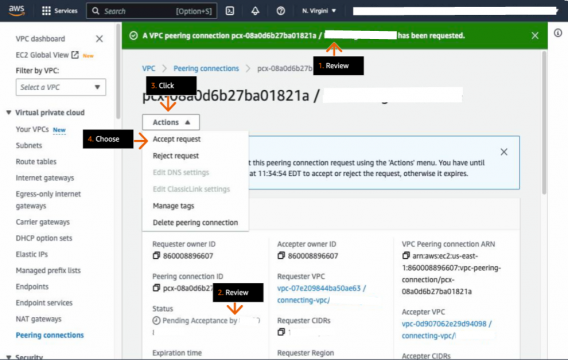Open the notifications bell
Viewport: 568px width, 360px height.
pyautogui.click(x=255, y=11)
